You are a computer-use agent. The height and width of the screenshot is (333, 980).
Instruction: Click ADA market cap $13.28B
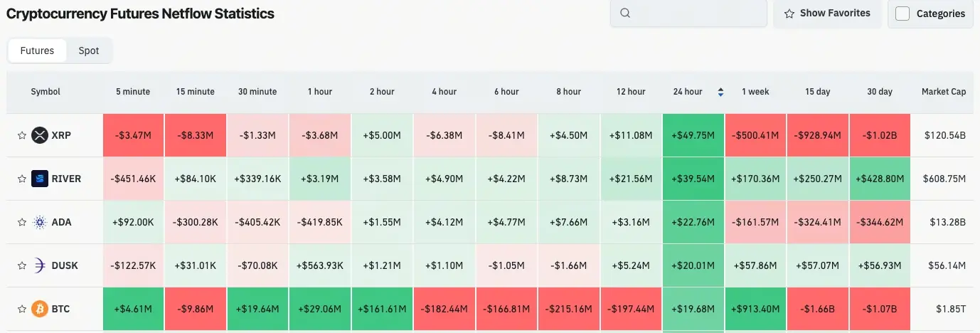pos(947,222)
